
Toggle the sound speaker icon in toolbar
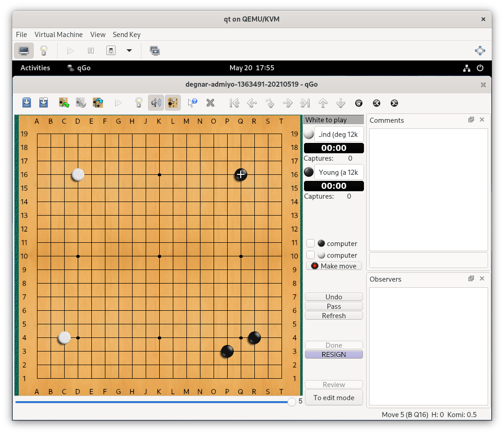click(156, 103)
